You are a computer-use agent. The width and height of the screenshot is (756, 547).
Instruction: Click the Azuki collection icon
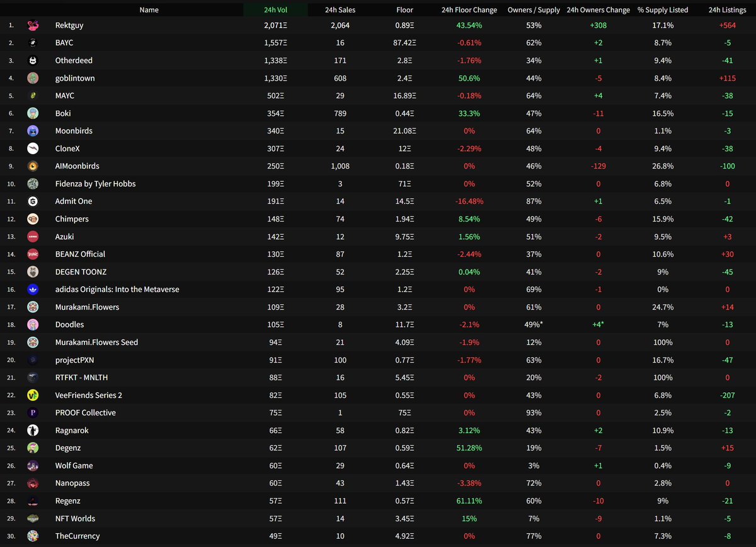33,237
